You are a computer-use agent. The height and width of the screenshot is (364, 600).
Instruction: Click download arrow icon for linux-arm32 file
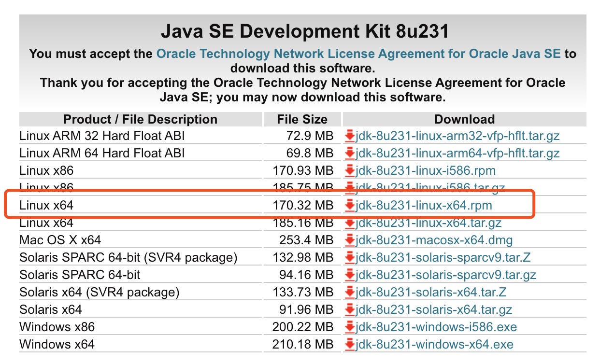[350, 136]
